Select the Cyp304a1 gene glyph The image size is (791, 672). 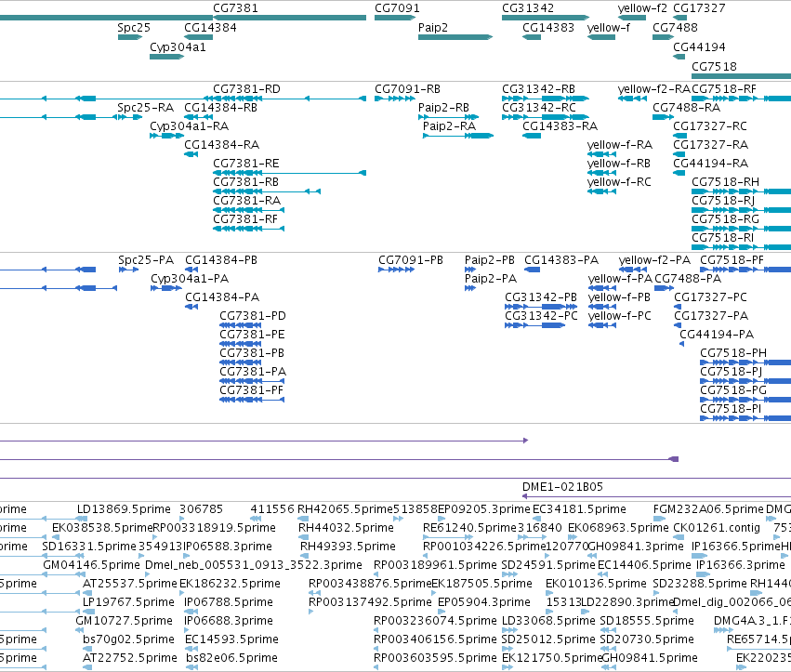[167, 57]
